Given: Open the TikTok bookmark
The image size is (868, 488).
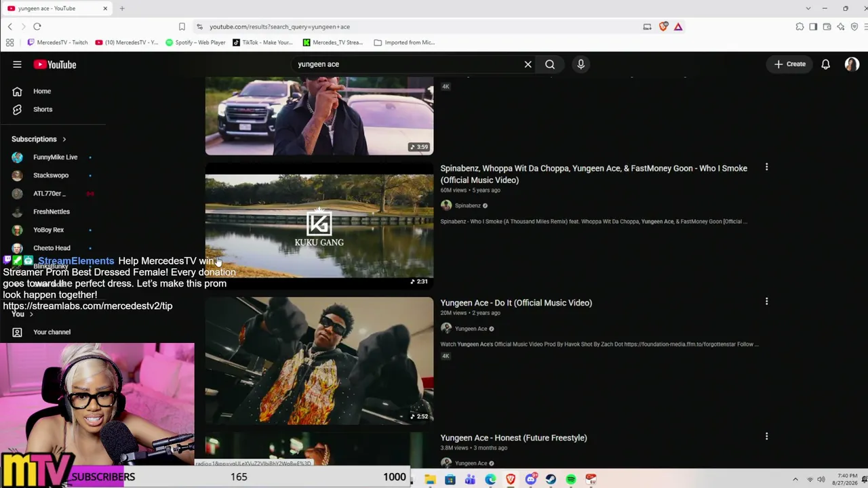Looking at the screenshot, I should [262, 42].
